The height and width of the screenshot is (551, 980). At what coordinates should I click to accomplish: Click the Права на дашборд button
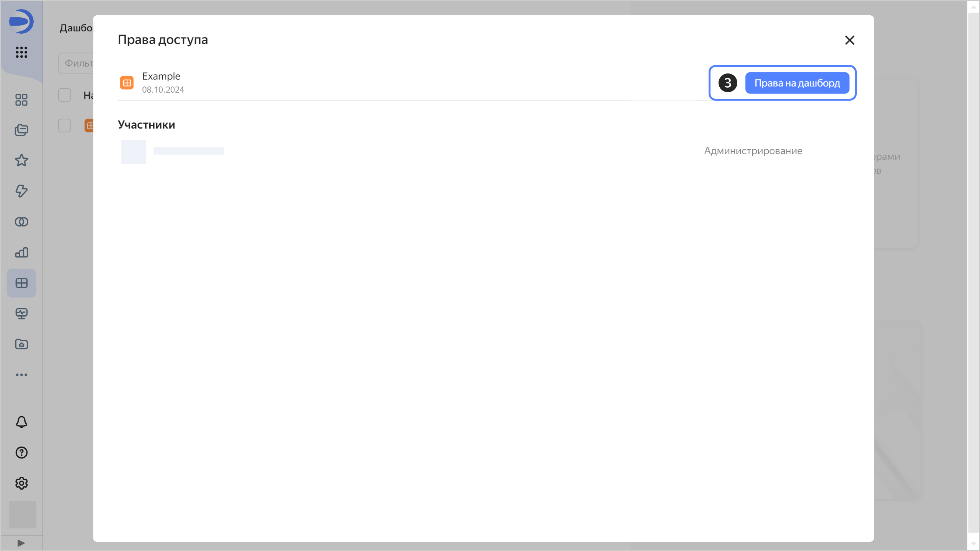coord(797,83)
